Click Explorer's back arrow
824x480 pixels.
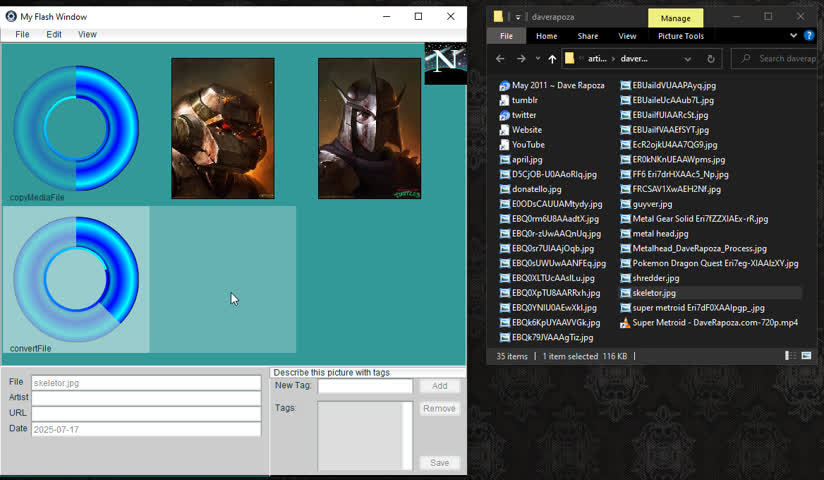(x=500, y=59)
